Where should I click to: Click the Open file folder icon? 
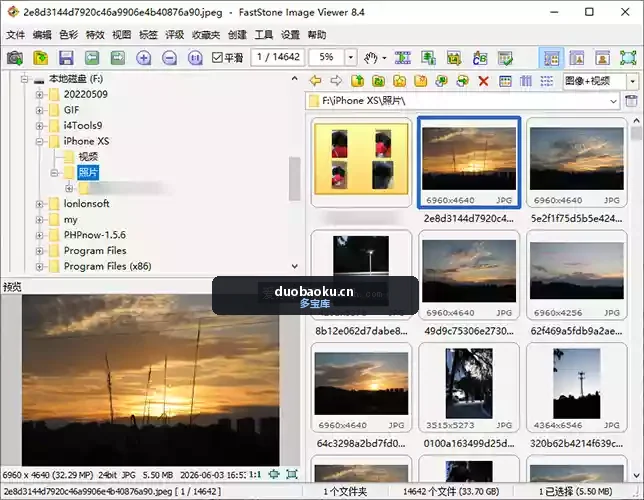pos(41,58)
